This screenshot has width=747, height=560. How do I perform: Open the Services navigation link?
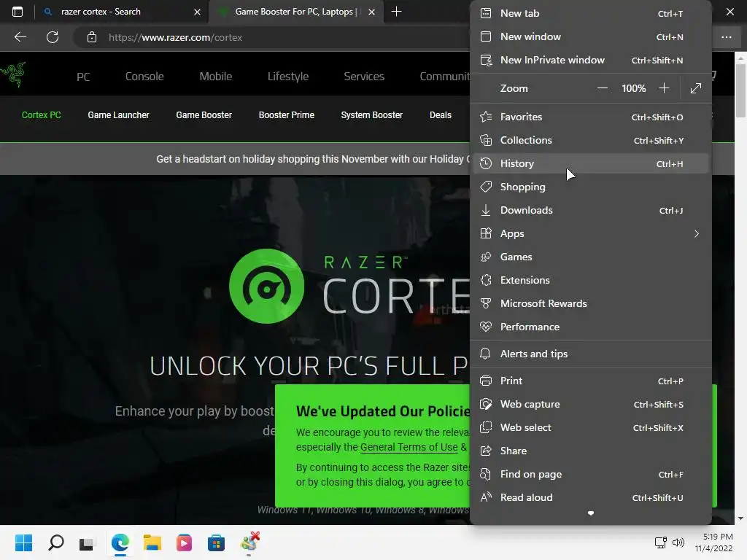pos(364,76)
